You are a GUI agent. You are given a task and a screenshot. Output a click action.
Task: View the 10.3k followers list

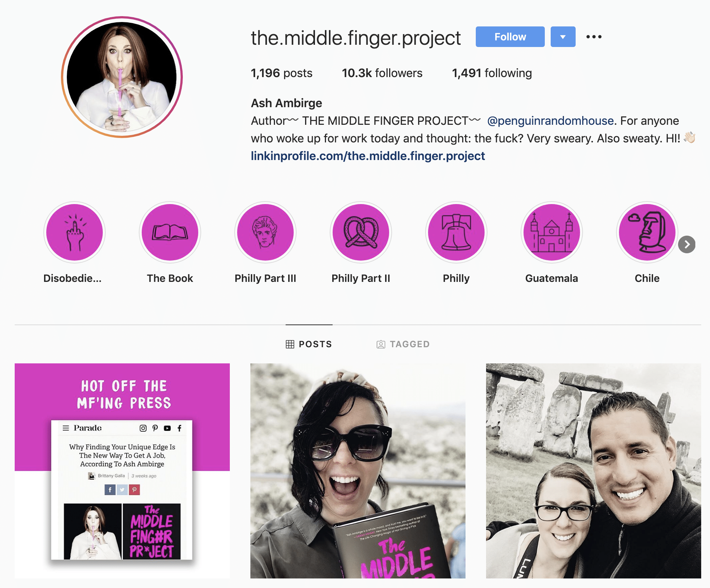382,73
